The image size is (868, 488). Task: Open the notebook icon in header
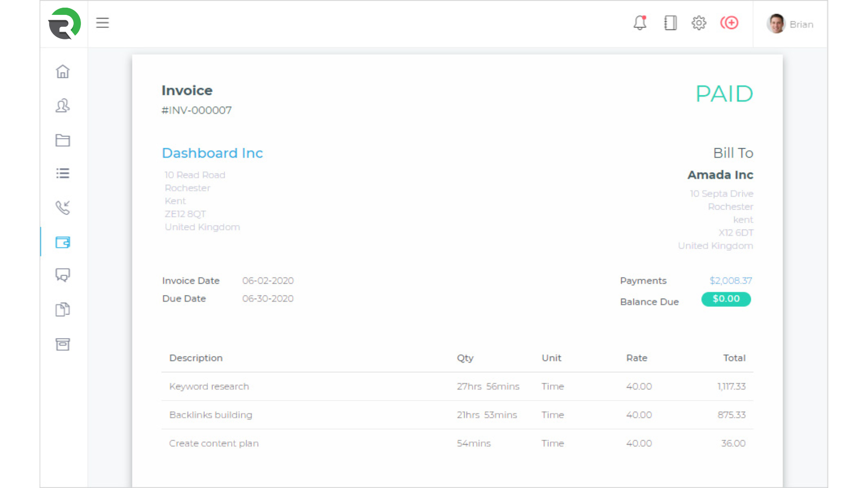(670, 23)
